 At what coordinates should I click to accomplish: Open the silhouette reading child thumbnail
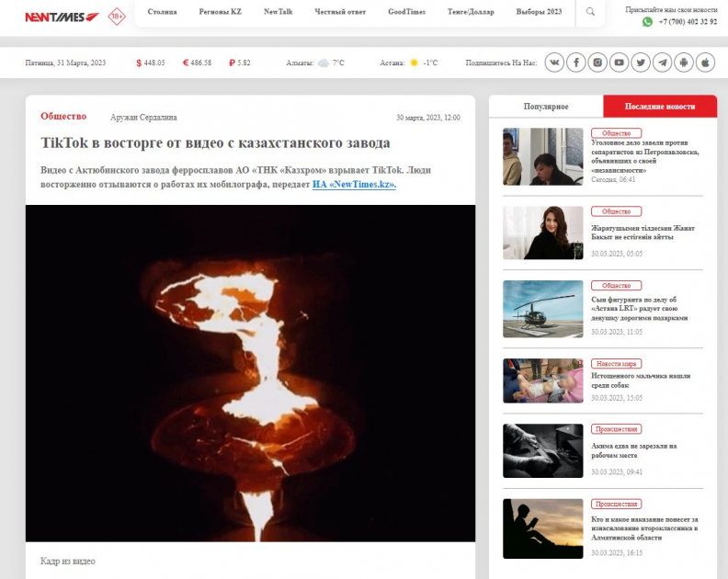coord(542,528)
